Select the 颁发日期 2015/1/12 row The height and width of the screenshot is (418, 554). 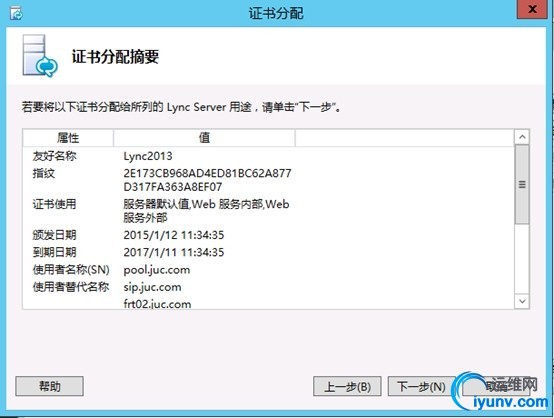click(269, 235)
